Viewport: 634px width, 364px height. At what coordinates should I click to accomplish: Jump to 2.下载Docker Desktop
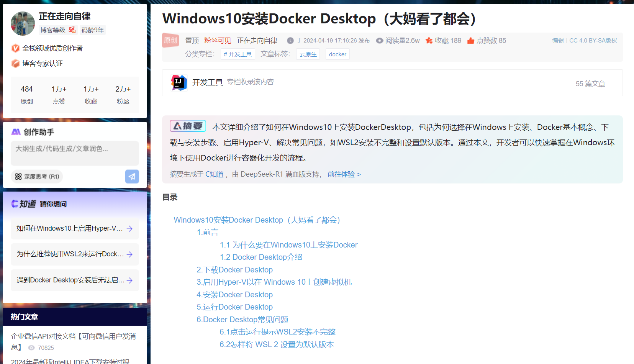click(x=235, y=270)
